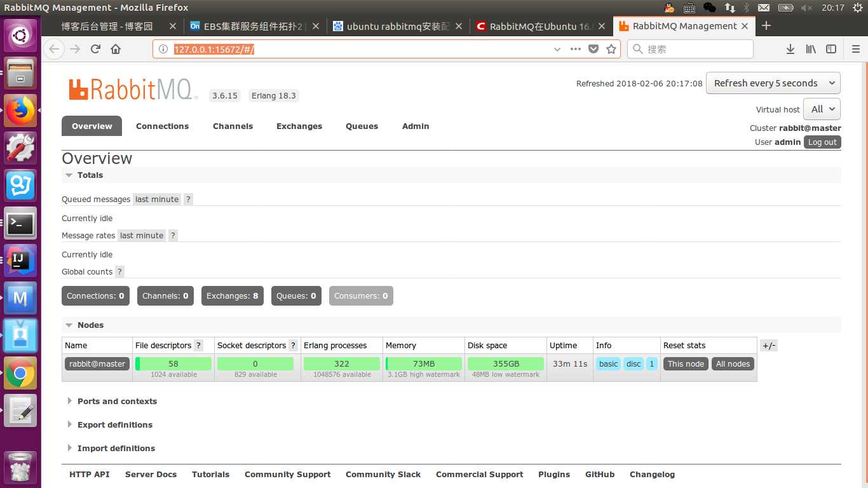Viewport: 868px width, 488px height.
Task: Open the text editor dock icon
Action: click(21, 410)
